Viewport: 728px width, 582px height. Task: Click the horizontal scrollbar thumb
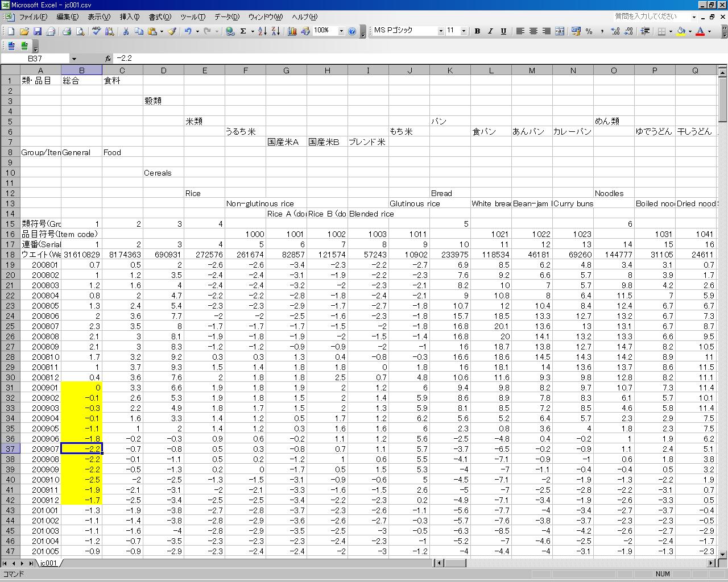pos(455,563)
